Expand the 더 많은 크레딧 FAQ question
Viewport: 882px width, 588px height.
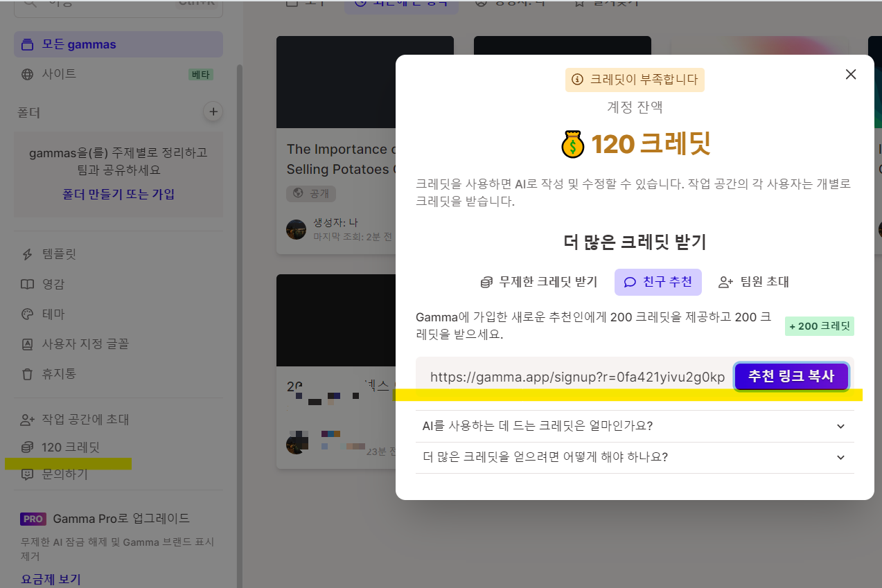(x=635, y=457)
